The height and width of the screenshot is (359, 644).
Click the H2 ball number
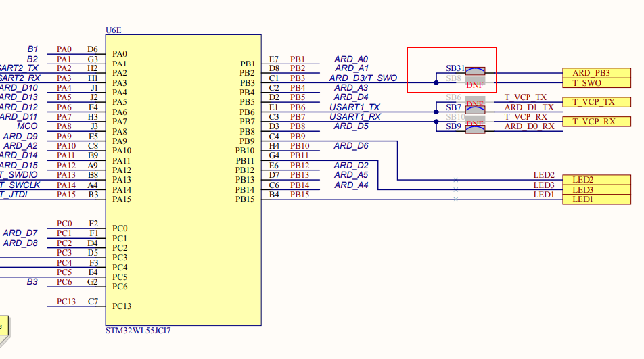[x=93, y=68]
